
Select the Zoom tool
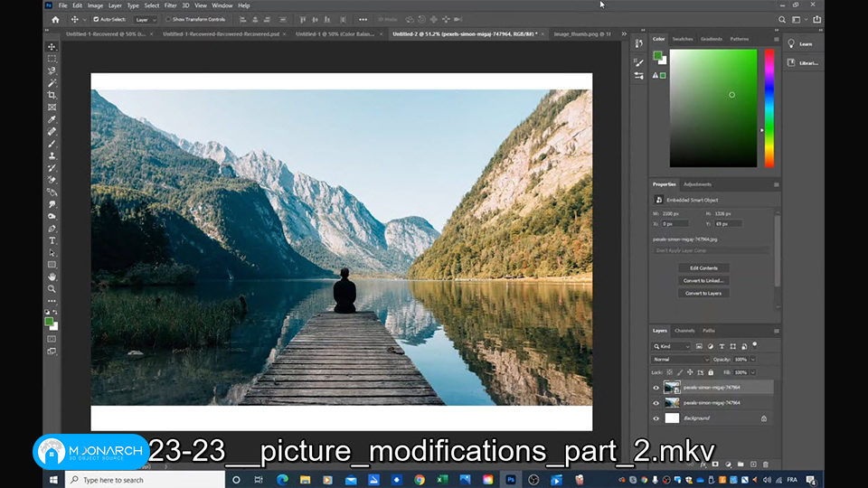pos(52,289)
